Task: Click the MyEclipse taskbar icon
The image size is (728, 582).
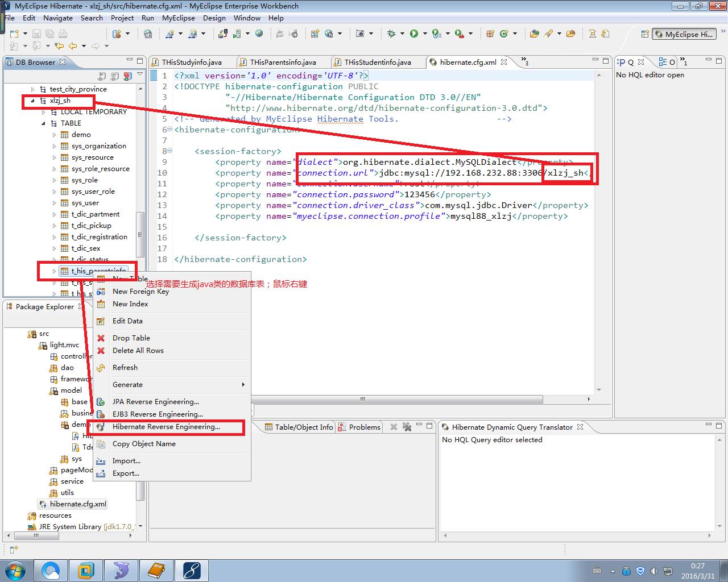Action: [192, 570]
